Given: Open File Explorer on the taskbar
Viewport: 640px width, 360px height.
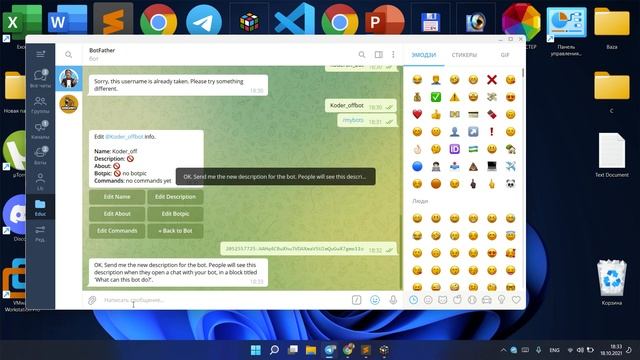Looking at the screenshot, I should point(311,350).
